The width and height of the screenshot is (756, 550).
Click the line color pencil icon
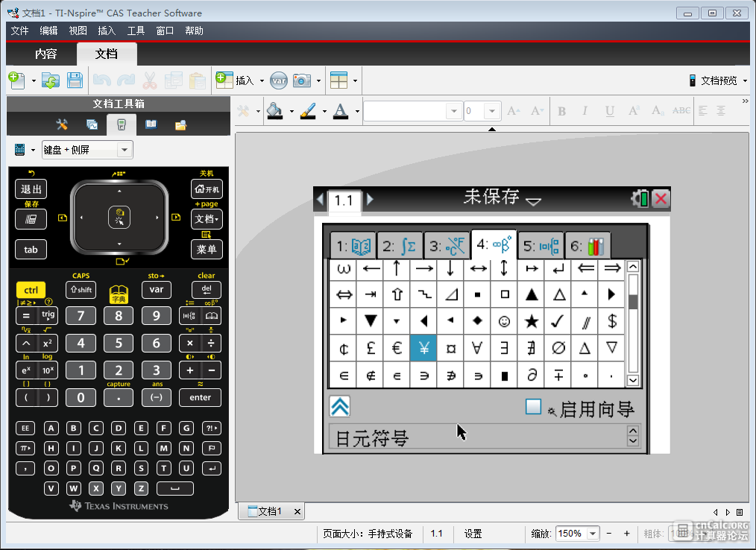(308, 111)
